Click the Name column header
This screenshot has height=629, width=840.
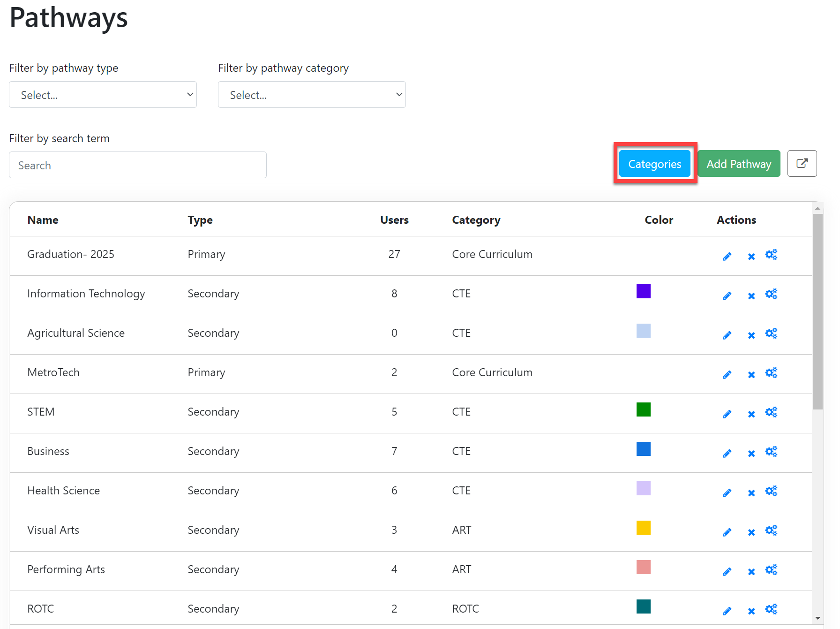43,220
